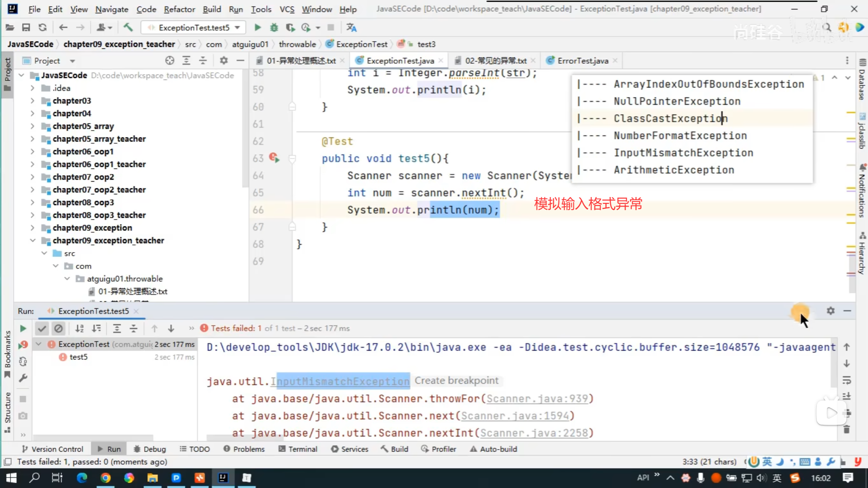Toggle Show Passed tests checkmark
The height and width of the screenshot is (488, 868).
[x=42, y=328]
